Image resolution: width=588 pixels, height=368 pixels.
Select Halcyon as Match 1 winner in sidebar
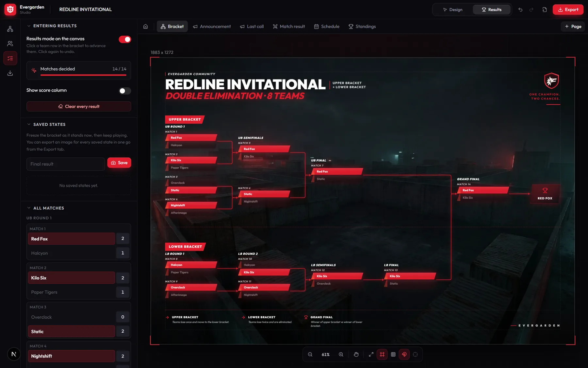pos(72,253)
